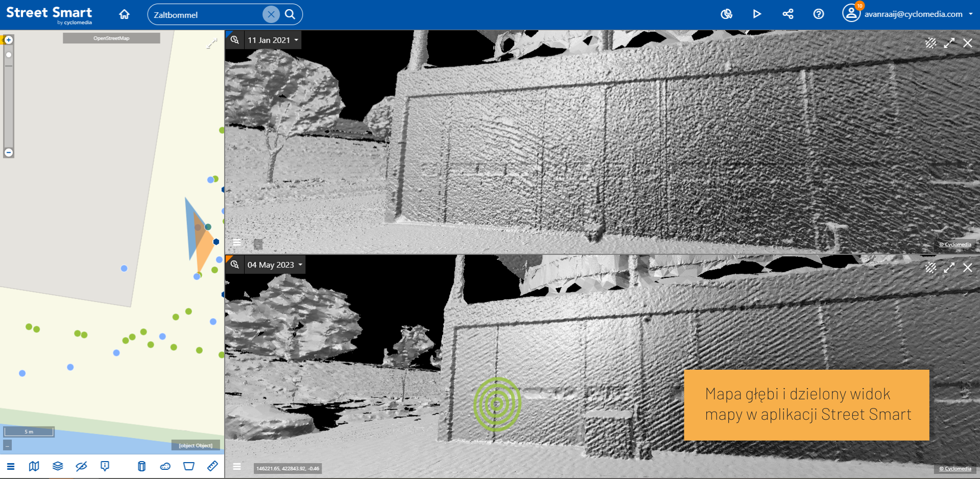Start the play tour icon
980x479 pixels.
757,14
